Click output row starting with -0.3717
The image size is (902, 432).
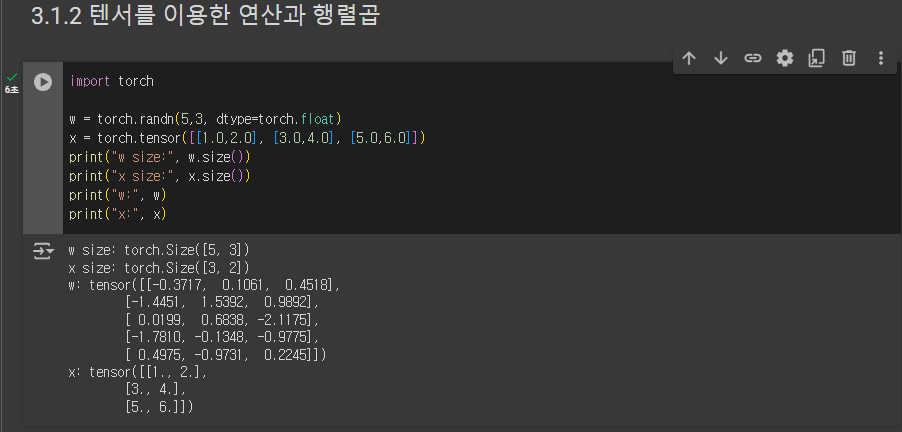pyautogui.click(x=204, y=285)
